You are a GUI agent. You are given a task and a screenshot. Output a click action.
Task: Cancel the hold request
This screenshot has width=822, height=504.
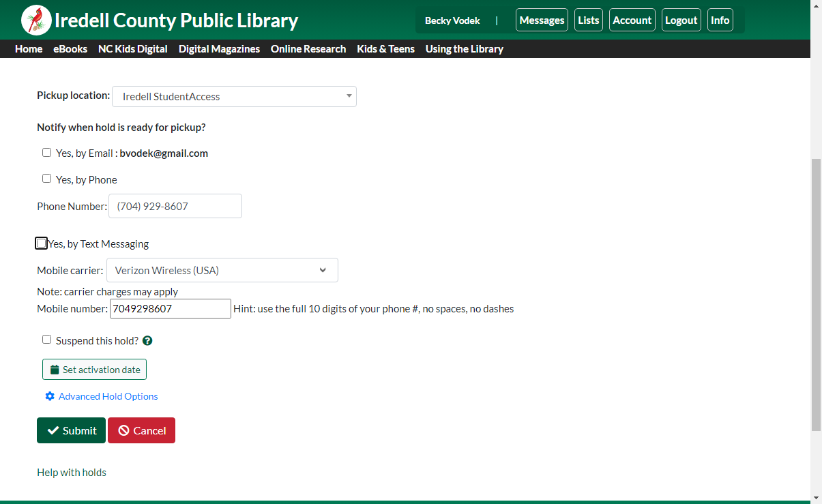pos(141,430)
